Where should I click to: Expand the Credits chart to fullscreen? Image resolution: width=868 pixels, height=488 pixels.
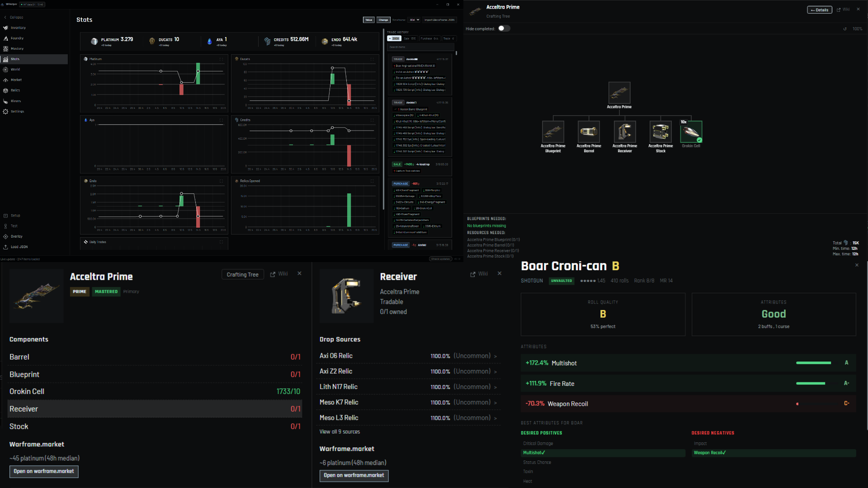372,120
